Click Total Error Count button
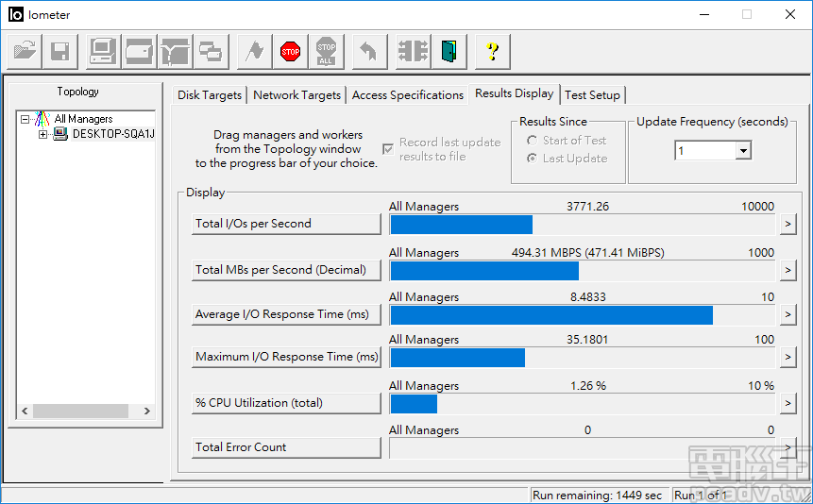 (286, 447)
